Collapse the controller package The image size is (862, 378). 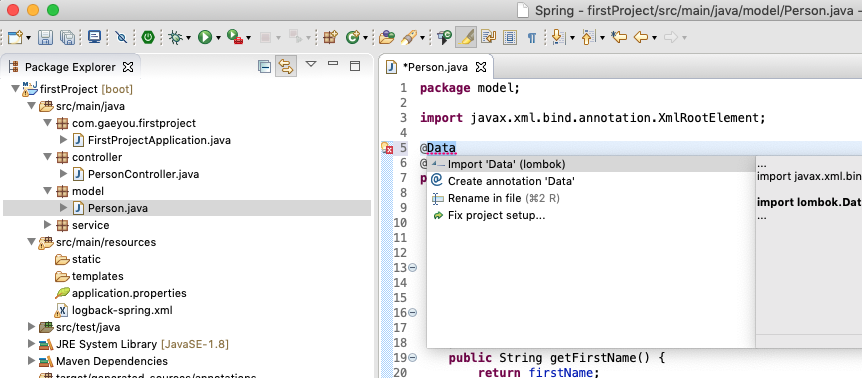pos(47,157)
